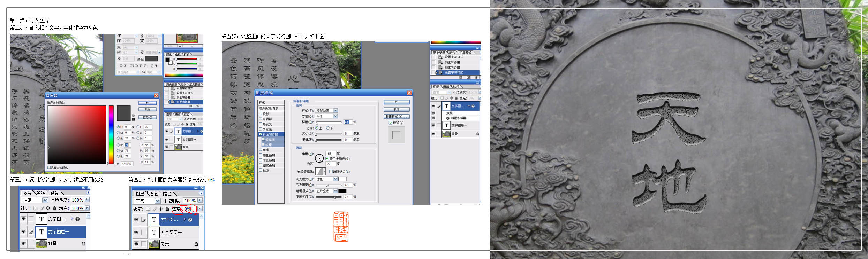Image resolution: width=868 pixels, height=259 pixels.
Task: Enable the 内阴影 inner shadow checkbox
Action: [261, 119]
